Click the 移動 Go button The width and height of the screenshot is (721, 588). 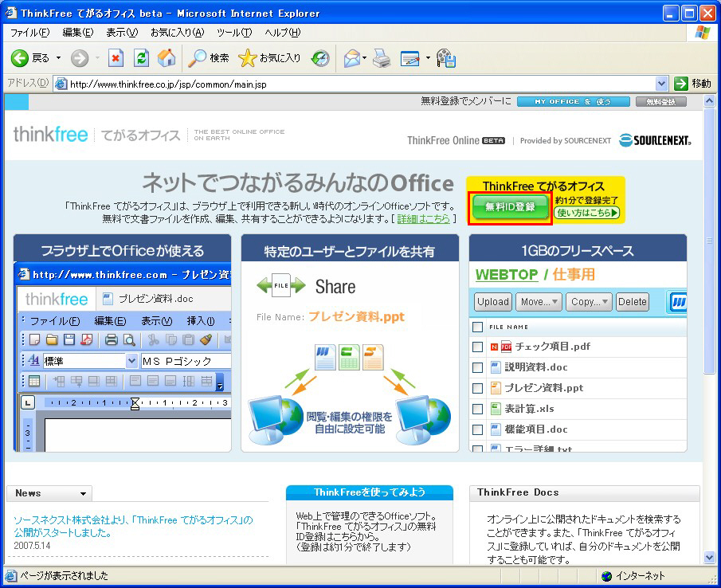[692, 84]
